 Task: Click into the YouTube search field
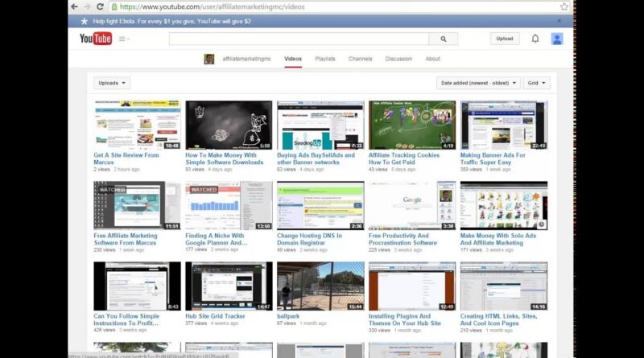pyautogui.click(x=298, y=39)
